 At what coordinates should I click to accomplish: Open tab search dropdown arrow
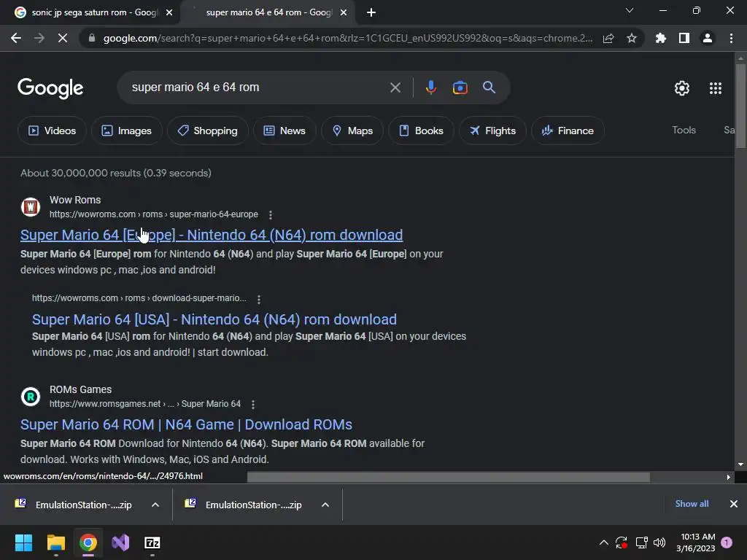coord(630,10)
